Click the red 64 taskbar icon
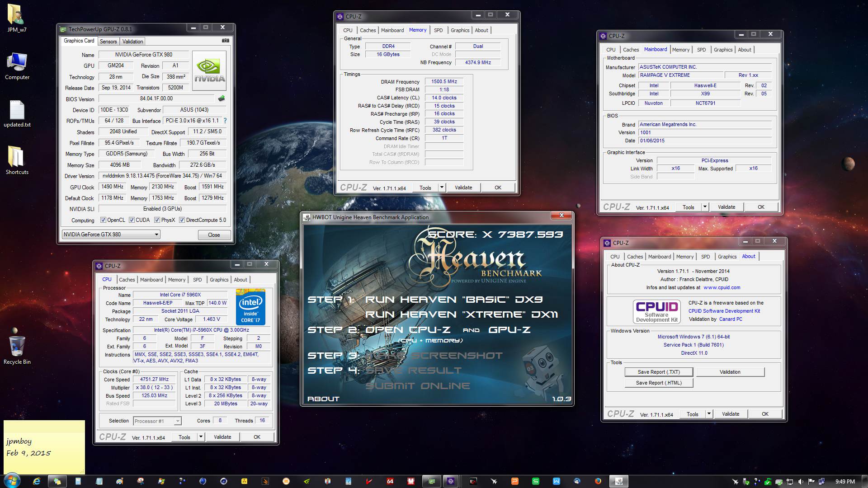This screenshot has height=488, width=868. 390,481
